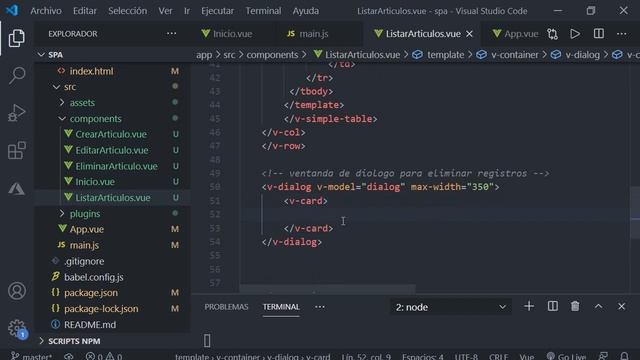This screenshot has width=640, height=360.
Task: Place cursor on empty line 52
Action: point(435,215)
